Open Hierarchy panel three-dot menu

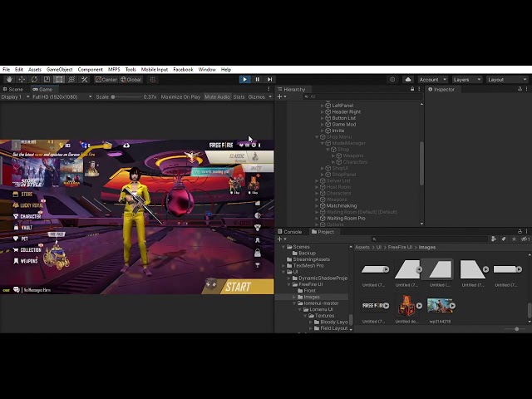click(x=419, y=89)
